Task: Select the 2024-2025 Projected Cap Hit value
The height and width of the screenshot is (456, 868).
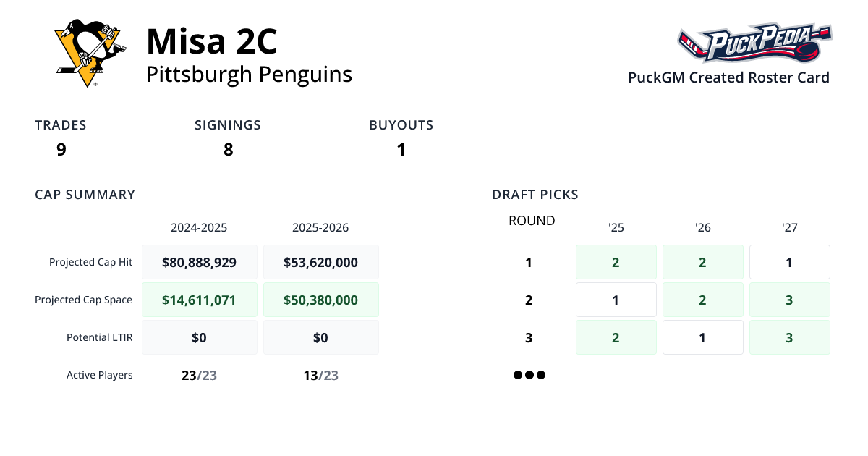Action: pos(200,262)
